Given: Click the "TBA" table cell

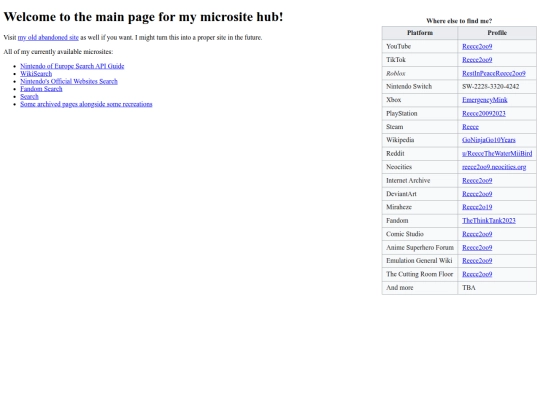Looking at the screenshot, I should [x=497, y=288].
